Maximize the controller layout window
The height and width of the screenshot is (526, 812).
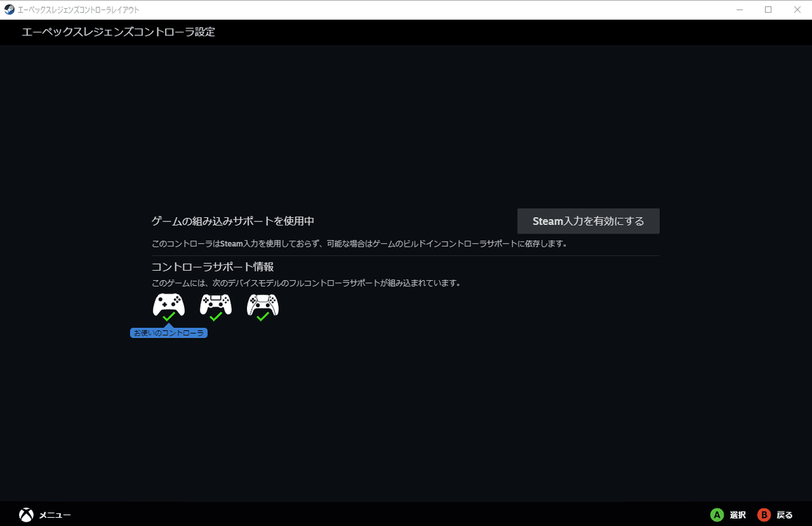pyautogui.click(x=768, y=9)
